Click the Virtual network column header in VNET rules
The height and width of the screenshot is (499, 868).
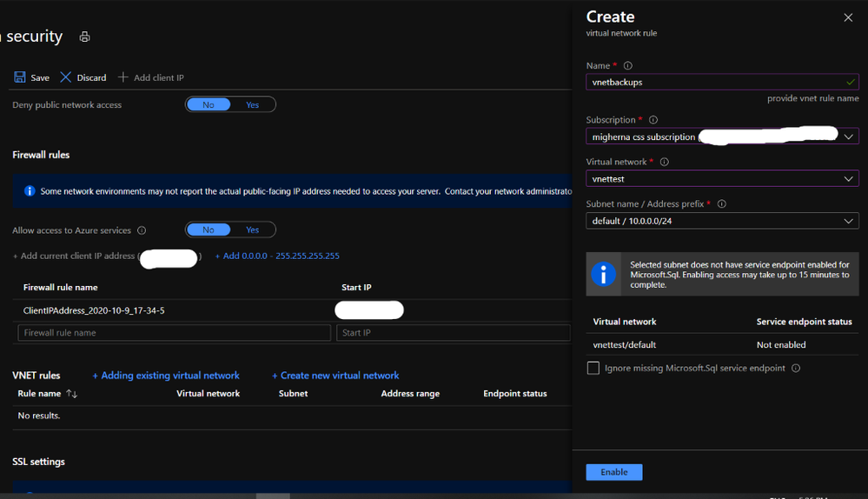[209, 394]
